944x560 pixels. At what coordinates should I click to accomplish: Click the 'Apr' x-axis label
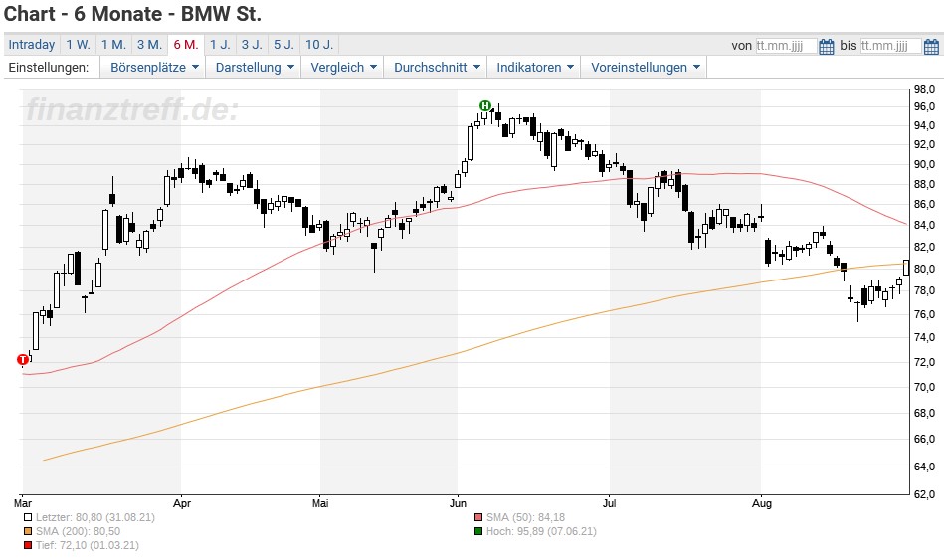coord(181,502)
